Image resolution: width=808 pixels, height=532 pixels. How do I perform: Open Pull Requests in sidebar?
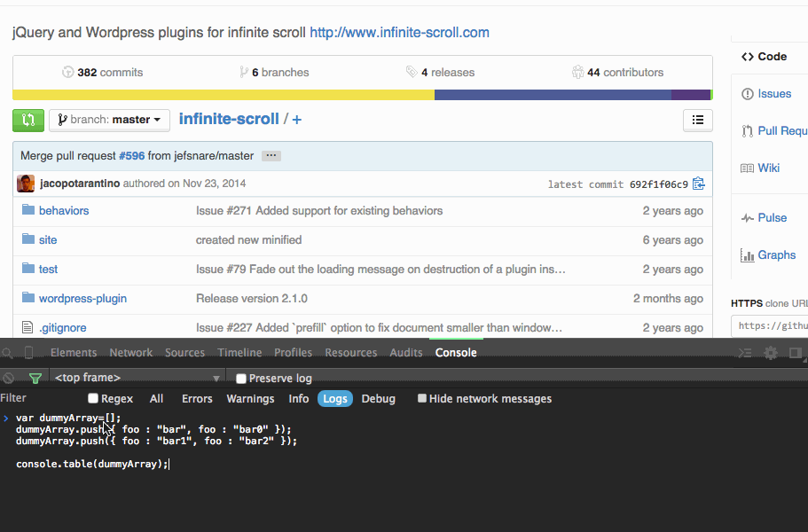click(x=774, y=131)
